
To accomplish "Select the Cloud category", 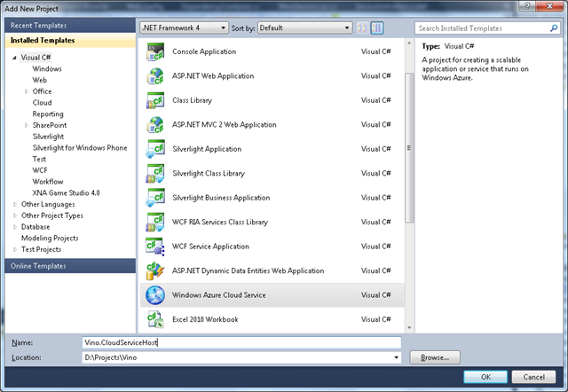I will click(x=42, y=103).
